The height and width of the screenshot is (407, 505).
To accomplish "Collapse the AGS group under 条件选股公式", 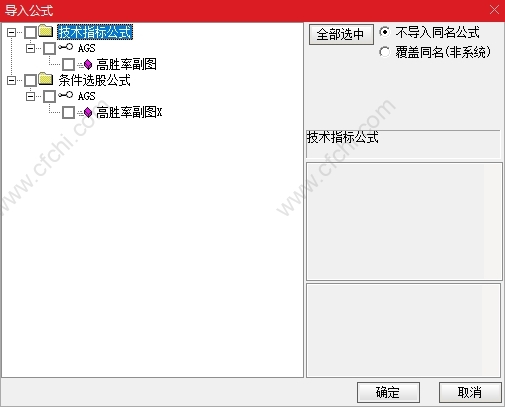I will click(30, 96).
